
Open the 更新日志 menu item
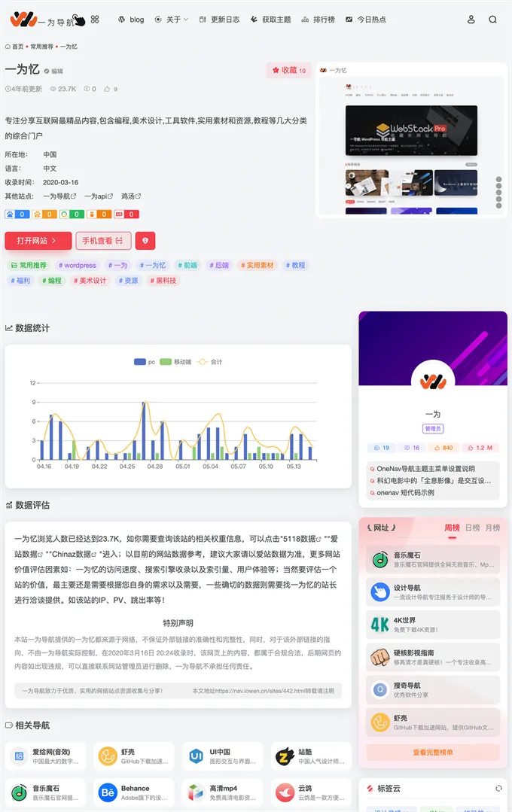pos(219,20)
